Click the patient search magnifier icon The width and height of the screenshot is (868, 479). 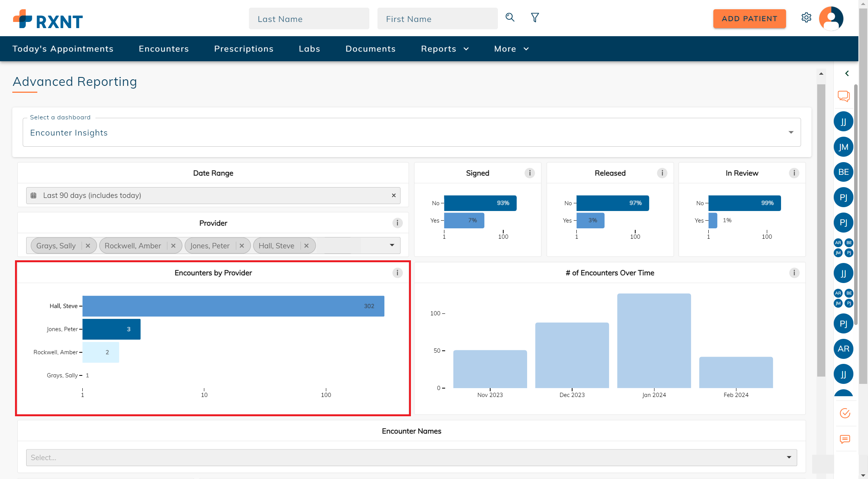click(510, 17)
